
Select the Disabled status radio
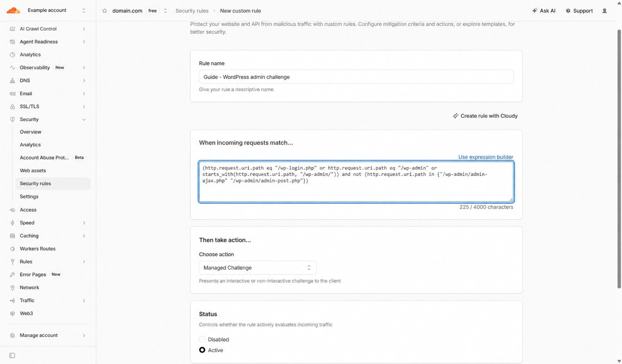202,339
